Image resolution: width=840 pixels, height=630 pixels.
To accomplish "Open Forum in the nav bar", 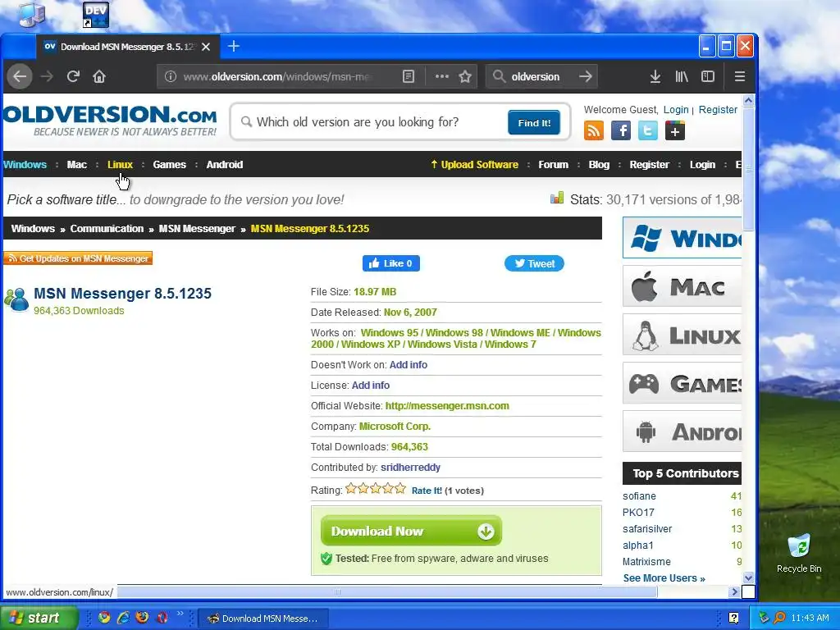I will click(x=554, y=164).
